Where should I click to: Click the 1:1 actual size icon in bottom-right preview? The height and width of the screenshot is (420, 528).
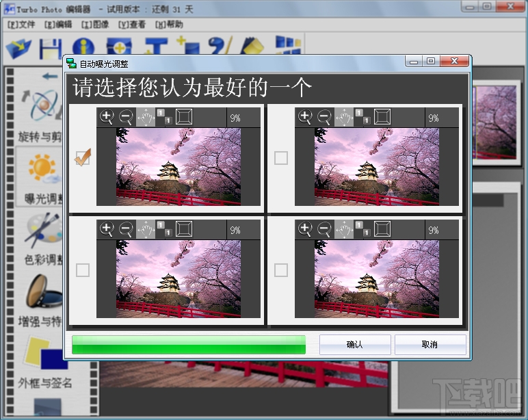pyautogui.click(x=362, y=228)
